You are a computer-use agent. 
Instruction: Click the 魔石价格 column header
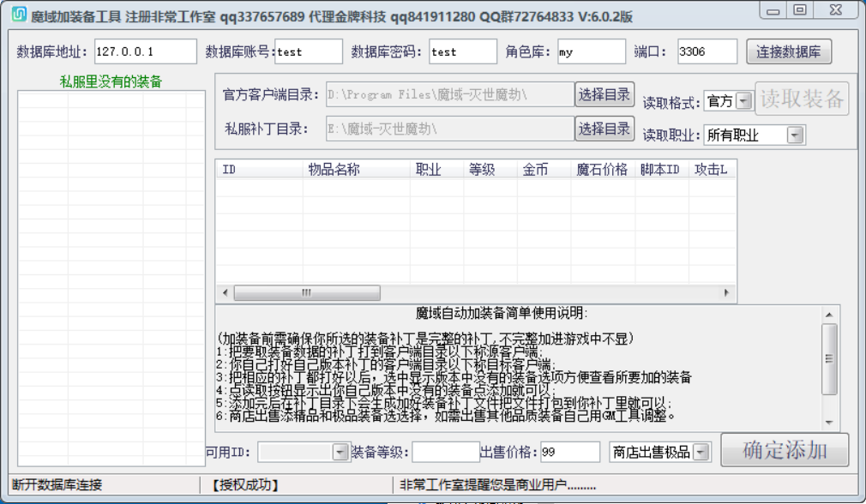(x=603, y=170)
